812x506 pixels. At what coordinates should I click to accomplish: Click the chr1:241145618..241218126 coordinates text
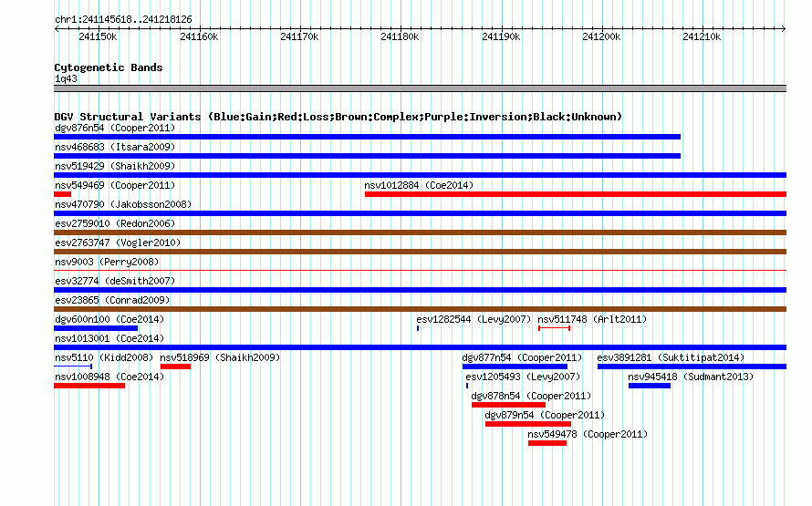[123, 20]
